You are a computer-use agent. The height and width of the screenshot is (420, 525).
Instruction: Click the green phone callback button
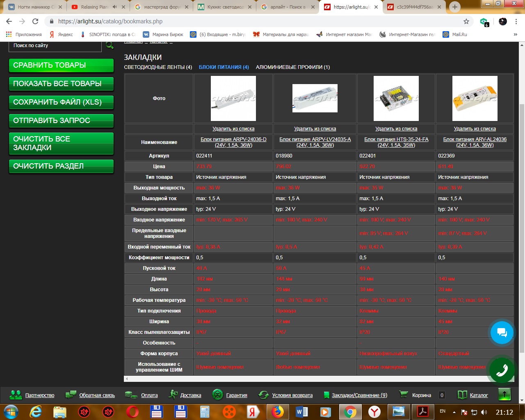[502, 370]
